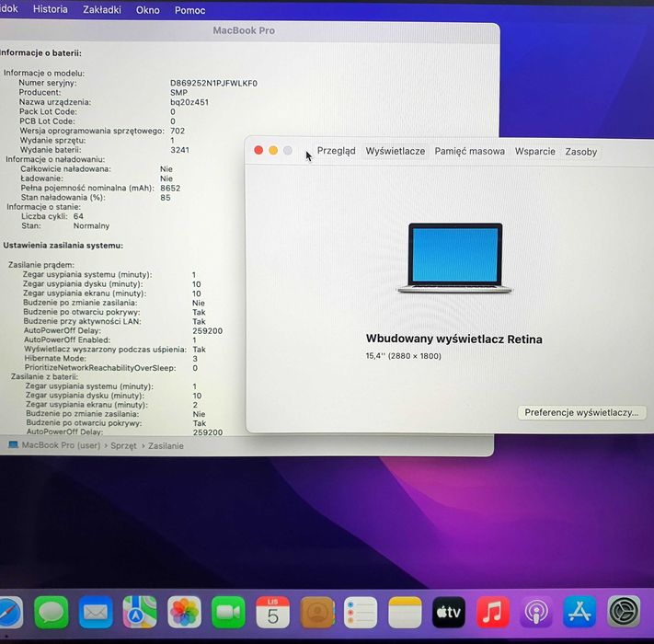Click the firmware version value 702
The height and width of the screenshot is (644, 654).
tap(178, 131)
